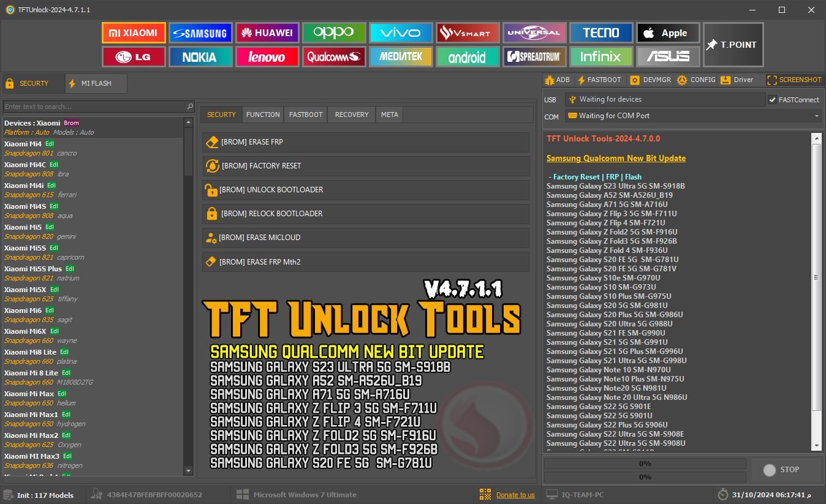Run [BROM] UNLOCK BOOTLOADER
This screenshot has height=504, width=826.
pyautogui.click(x=366, y=190)
